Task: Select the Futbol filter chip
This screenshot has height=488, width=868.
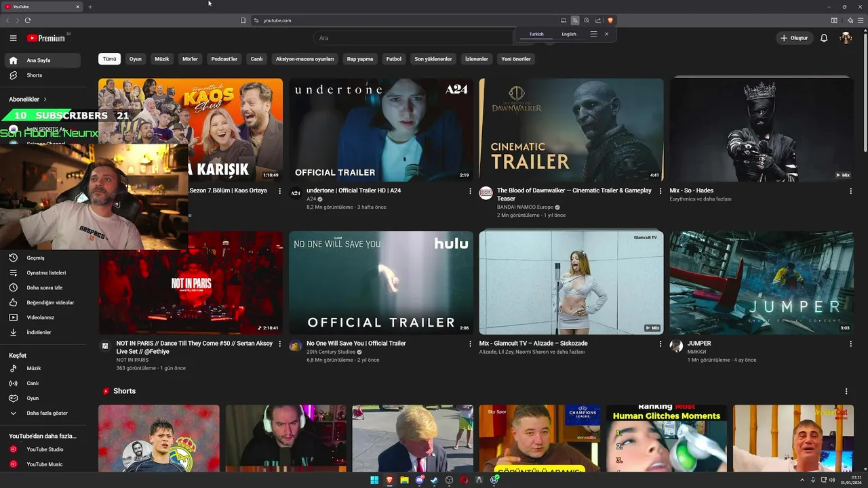Action: (394, 59)
